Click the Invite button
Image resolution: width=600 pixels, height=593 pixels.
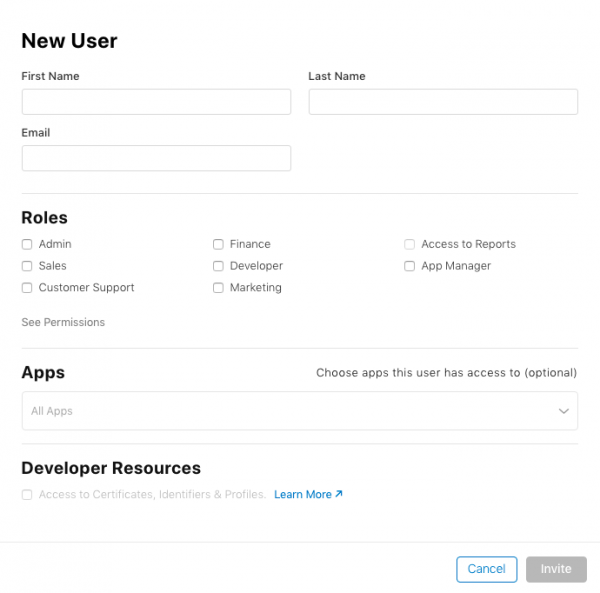556,569
